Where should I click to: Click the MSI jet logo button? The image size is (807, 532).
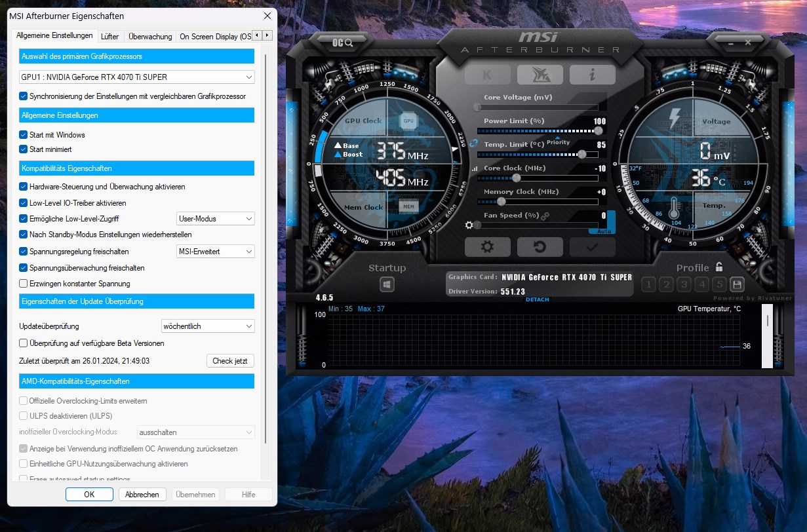pyautogui.click(x=540, y=74)
